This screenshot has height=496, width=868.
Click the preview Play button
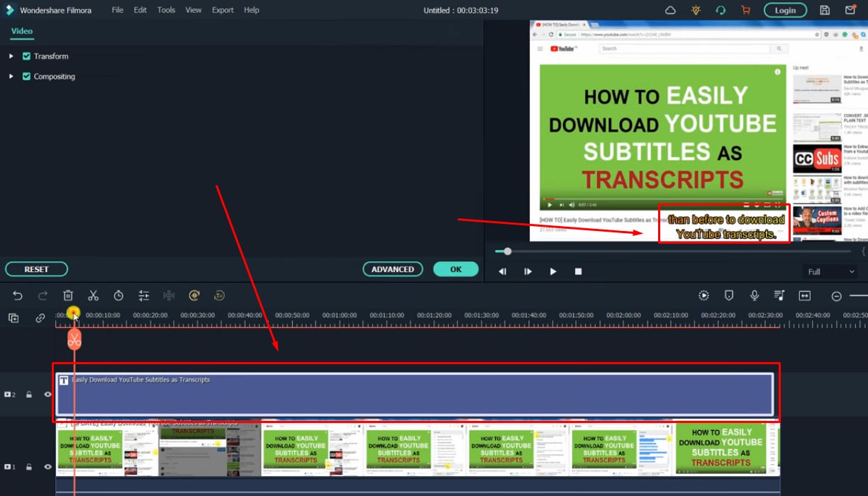tap(553, 271)
